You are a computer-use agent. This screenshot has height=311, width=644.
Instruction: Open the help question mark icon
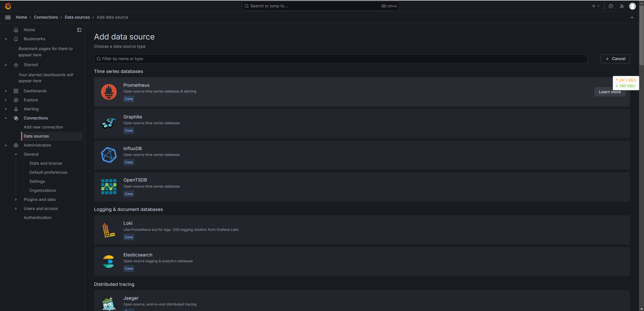[611, 6]
